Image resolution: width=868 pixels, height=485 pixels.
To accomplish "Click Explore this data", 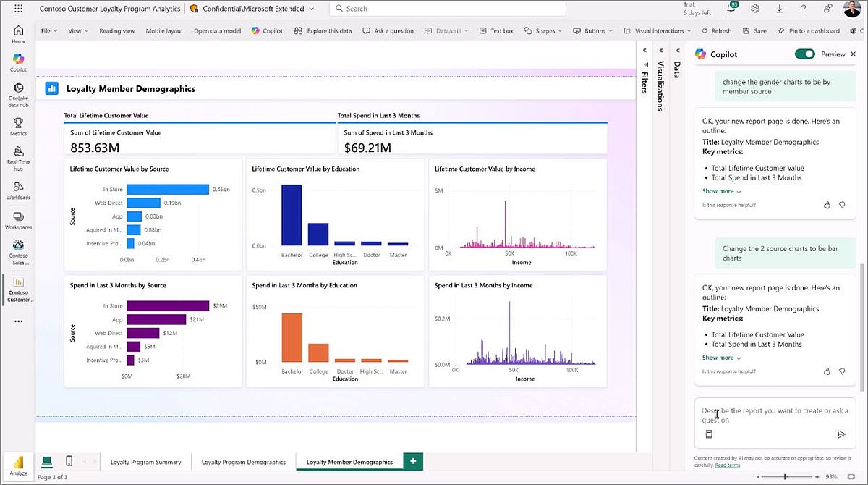I will coord(323,31).
